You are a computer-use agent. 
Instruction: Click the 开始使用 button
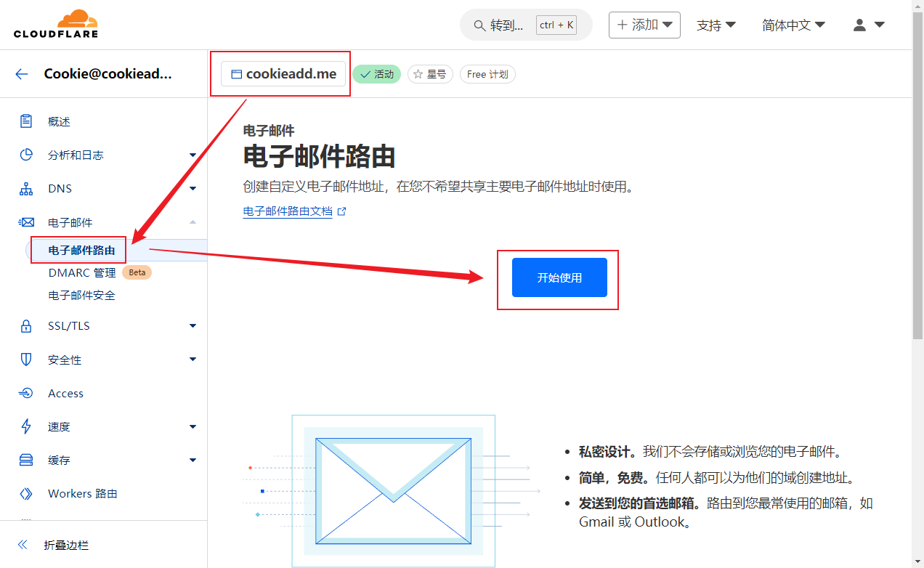point(559,277)
